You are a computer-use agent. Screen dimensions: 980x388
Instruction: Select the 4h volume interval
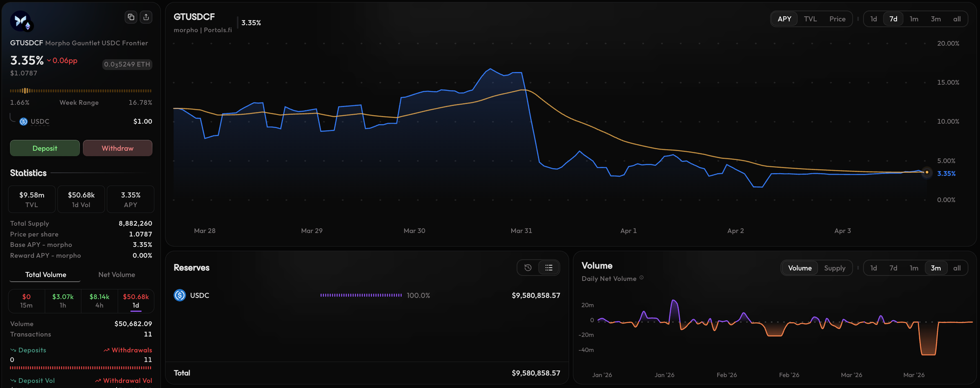click(x=99, y=301)
